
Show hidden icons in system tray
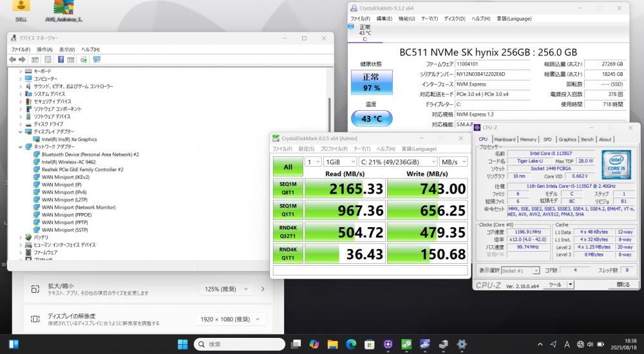(x=540, y=344)
